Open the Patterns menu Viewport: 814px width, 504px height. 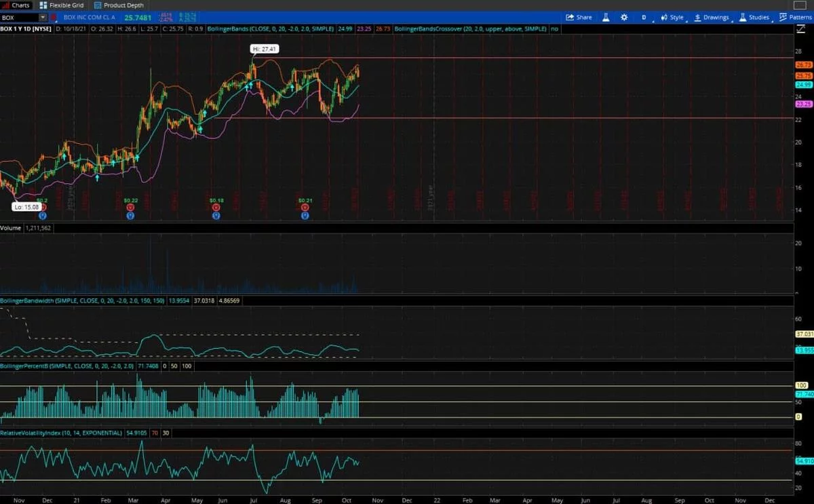coord(795,17)
